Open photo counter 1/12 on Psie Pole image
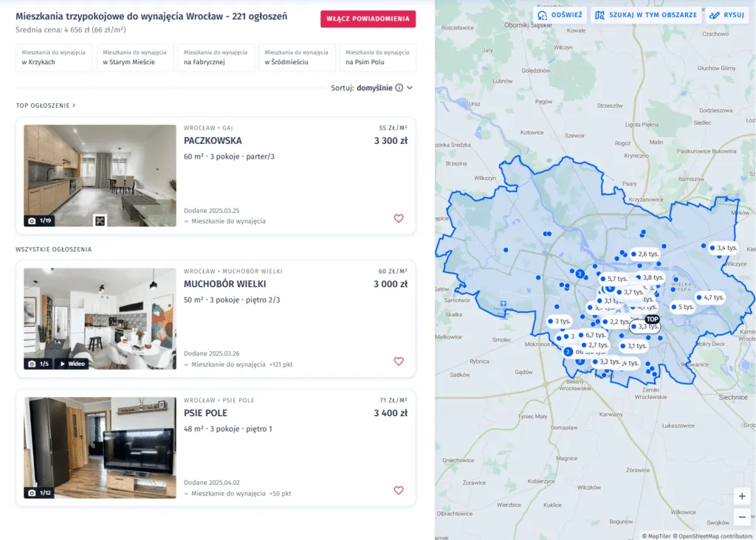756x540 pixels. (40, 493)
